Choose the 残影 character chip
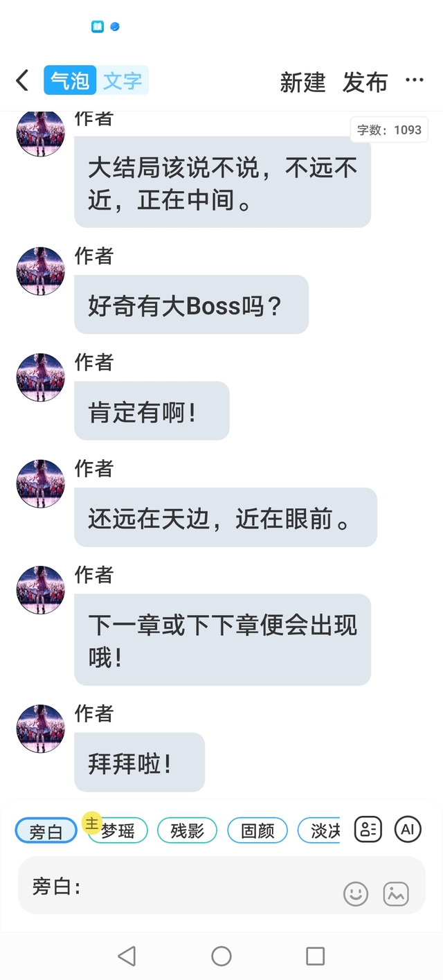The image size is (443, 980). click(187, 830)
